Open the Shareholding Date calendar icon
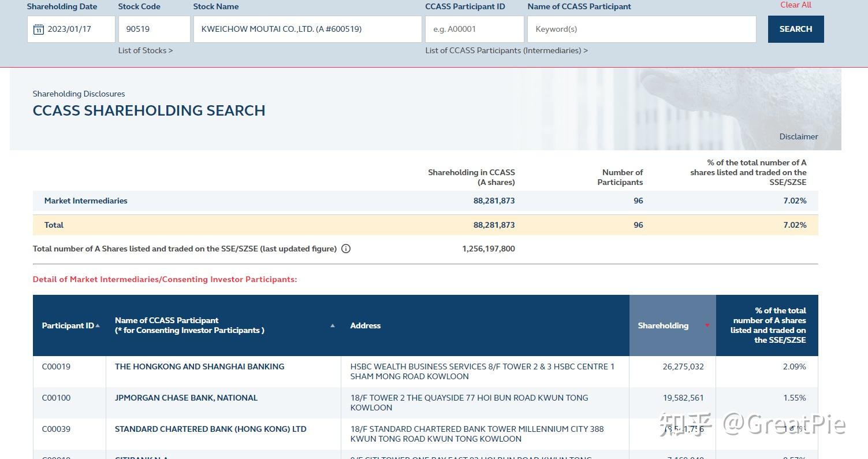 [39, 29]
